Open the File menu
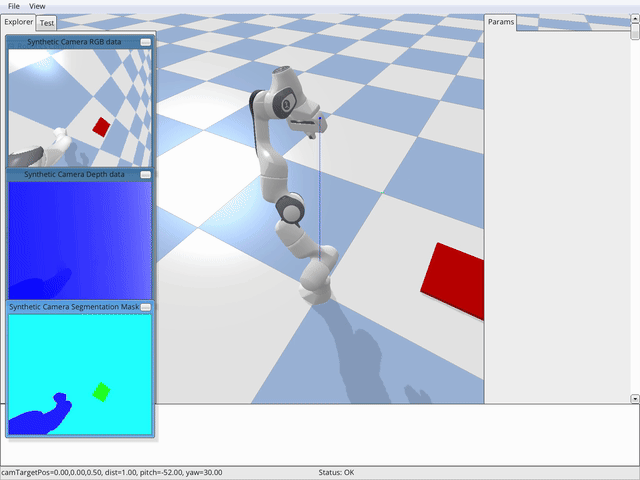 [13, 6]
